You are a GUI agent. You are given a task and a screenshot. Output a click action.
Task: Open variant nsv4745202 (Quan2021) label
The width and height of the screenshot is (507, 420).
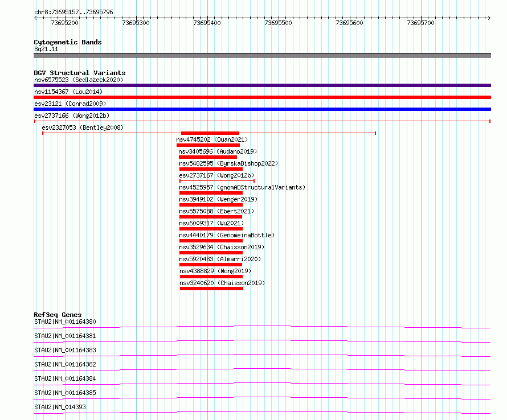pyautogui.click(x=212, y=139)
